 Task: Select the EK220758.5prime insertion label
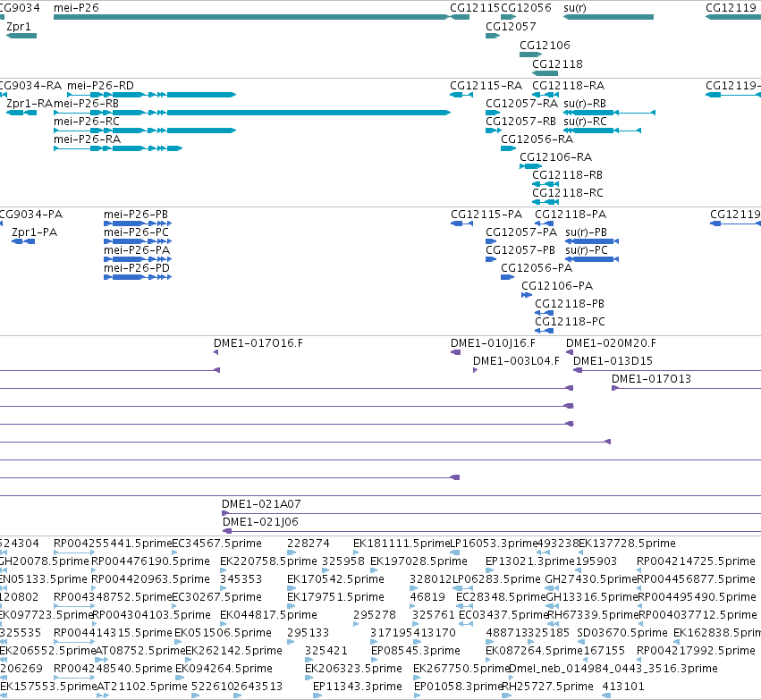click(x=268, y=561)
